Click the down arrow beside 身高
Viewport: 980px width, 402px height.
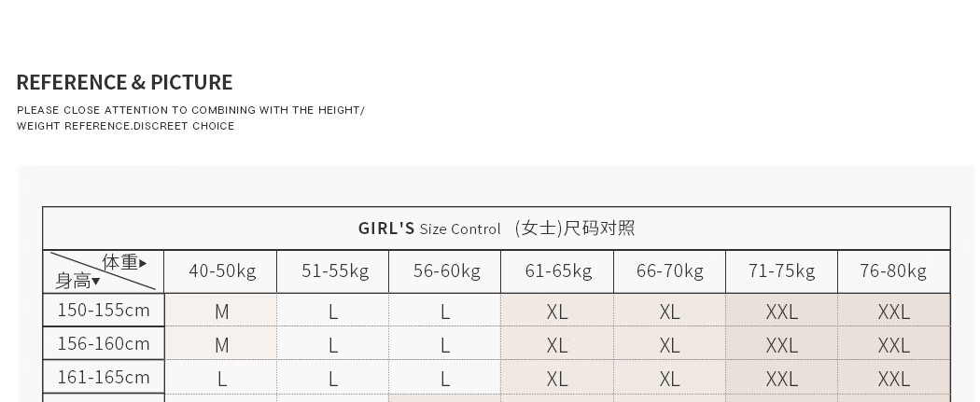[x=95, y=282]
